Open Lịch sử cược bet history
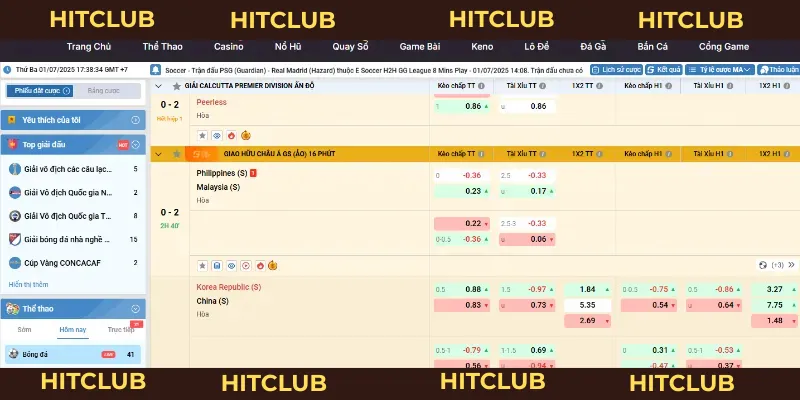This screenshot has height=400, width=800. [x=616, y=70]
